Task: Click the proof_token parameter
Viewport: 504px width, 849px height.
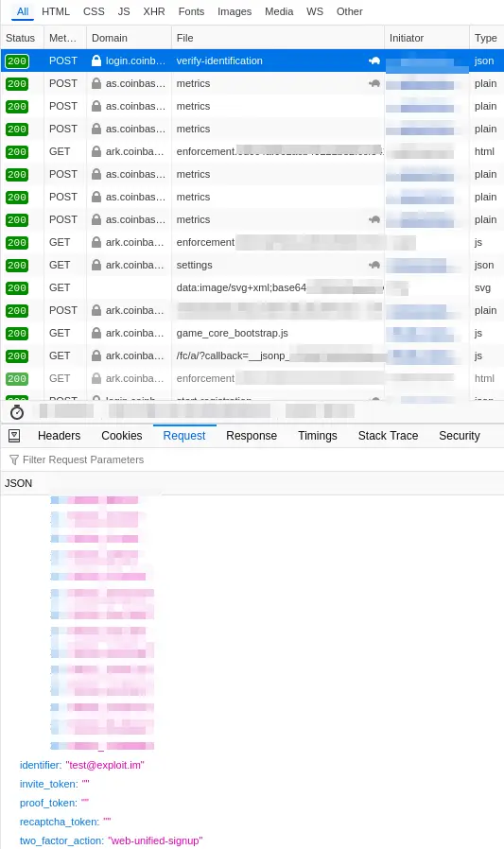Action: tap(54, 803)
